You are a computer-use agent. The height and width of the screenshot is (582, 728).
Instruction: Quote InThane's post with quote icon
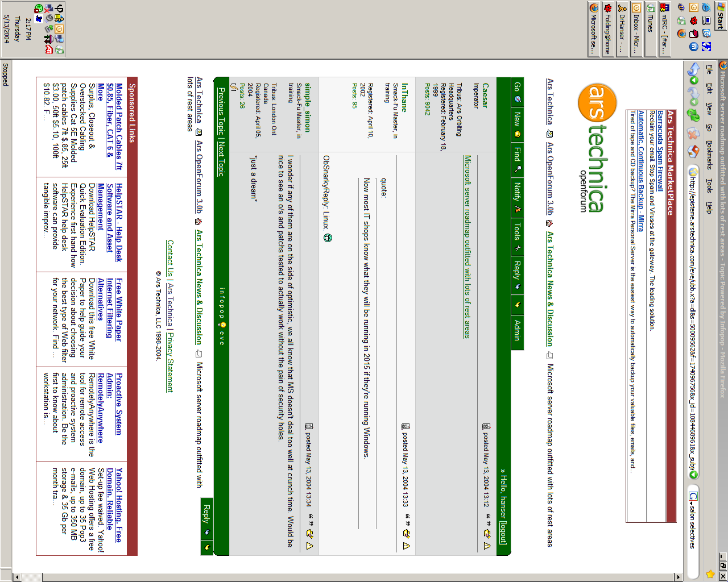tap(407, 519)
